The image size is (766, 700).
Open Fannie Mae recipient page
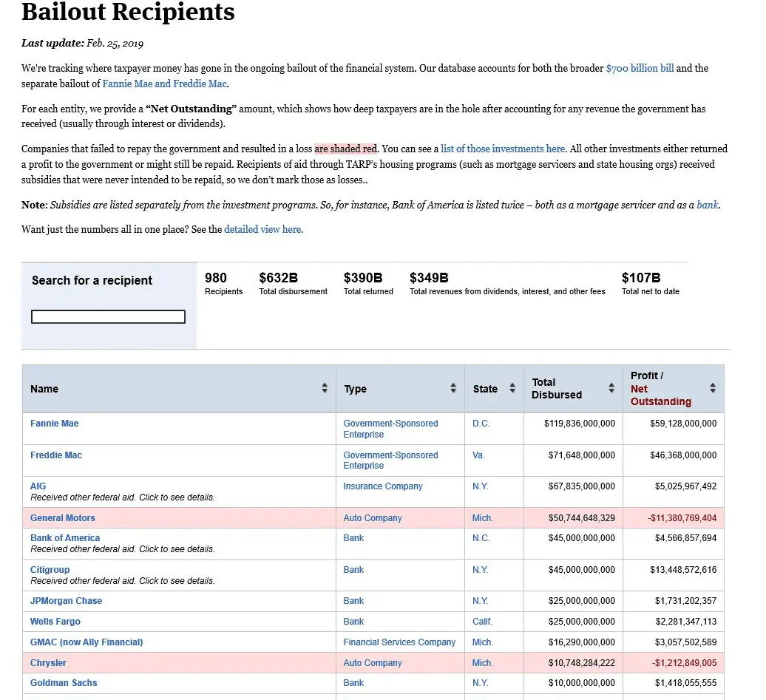54,424
